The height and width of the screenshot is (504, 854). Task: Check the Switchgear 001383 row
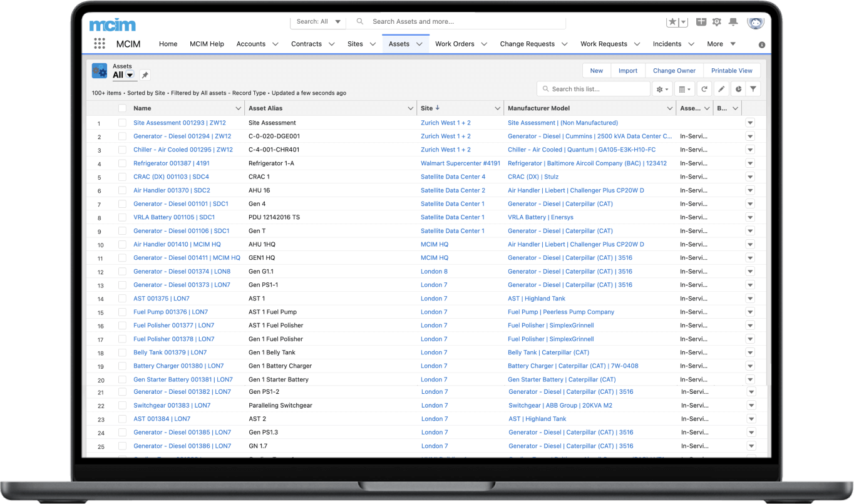click(122, 405)
